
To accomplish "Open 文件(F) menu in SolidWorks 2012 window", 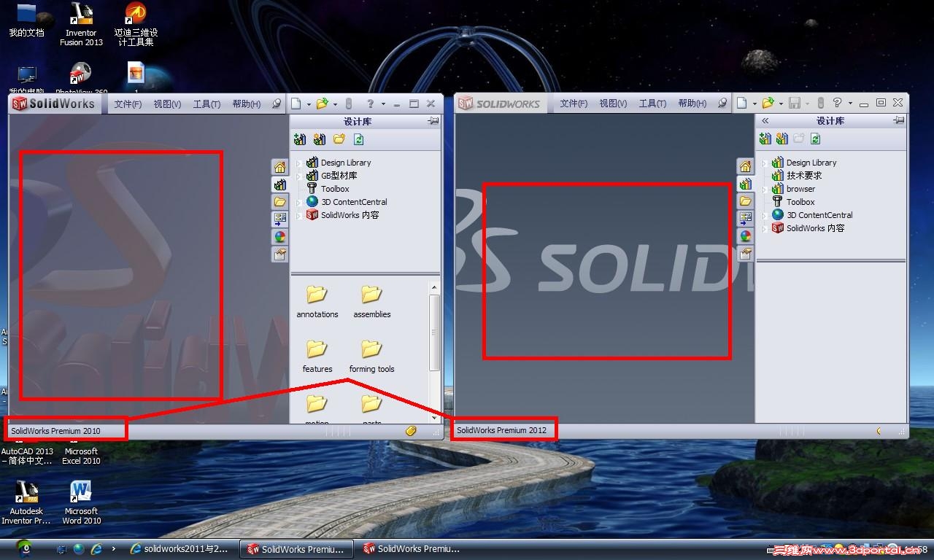I will coord(574,104).
